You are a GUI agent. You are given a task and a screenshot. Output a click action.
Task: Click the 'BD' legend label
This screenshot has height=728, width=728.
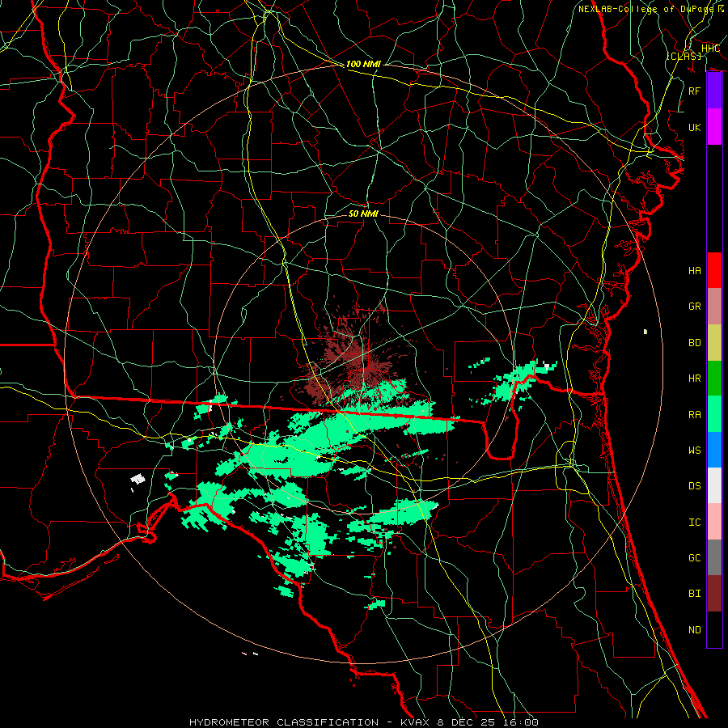(x=694, y=343)
